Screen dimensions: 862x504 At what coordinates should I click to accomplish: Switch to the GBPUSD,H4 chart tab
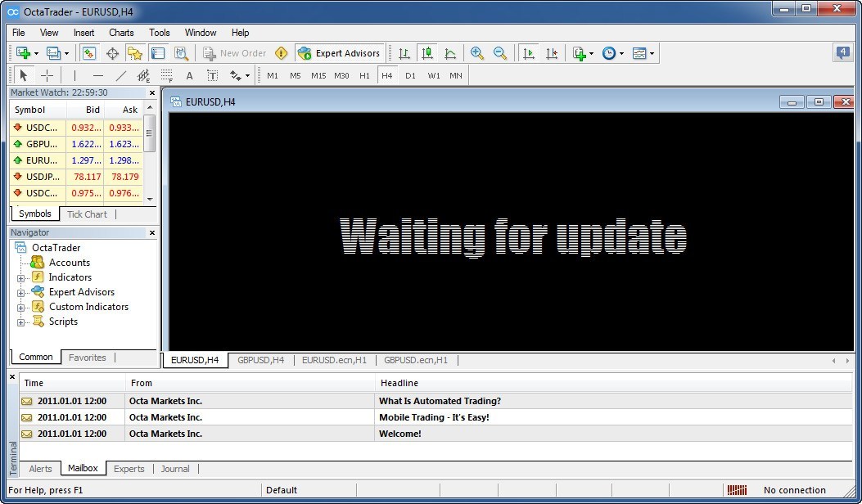tap(260, 360)
